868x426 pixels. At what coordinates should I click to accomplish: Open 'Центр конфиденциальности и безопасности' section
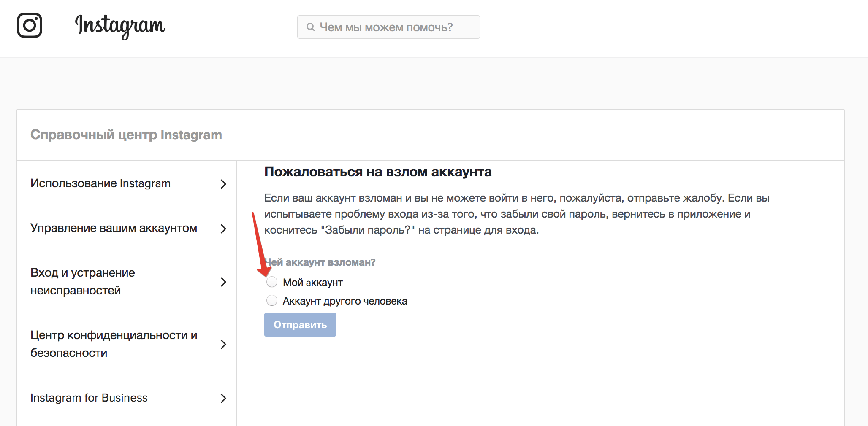127,344
